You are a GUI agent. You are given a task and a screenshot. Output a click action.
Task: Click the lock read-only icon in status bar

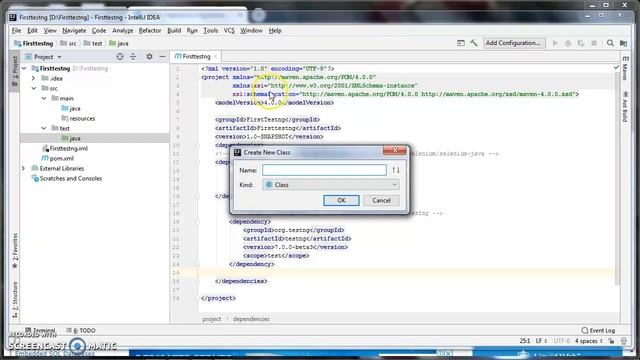pos(611,341)
